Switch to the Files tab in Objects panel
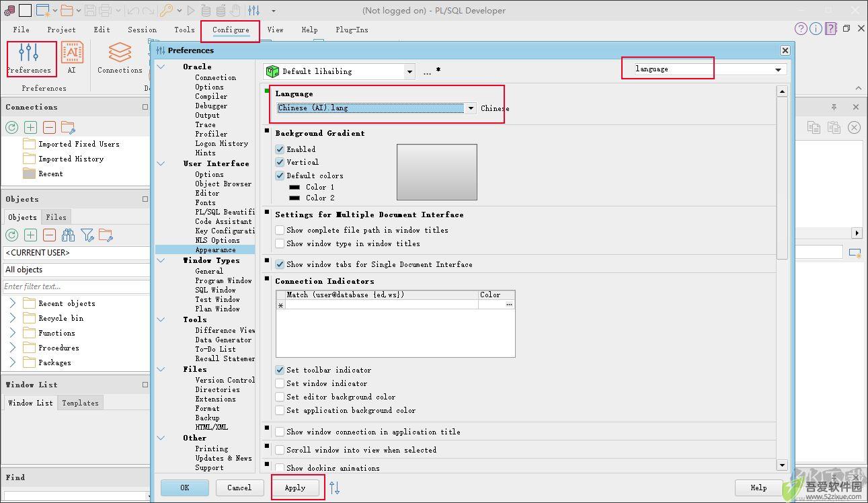This screenshot has width=868, height=503. (x=56, y=217)
